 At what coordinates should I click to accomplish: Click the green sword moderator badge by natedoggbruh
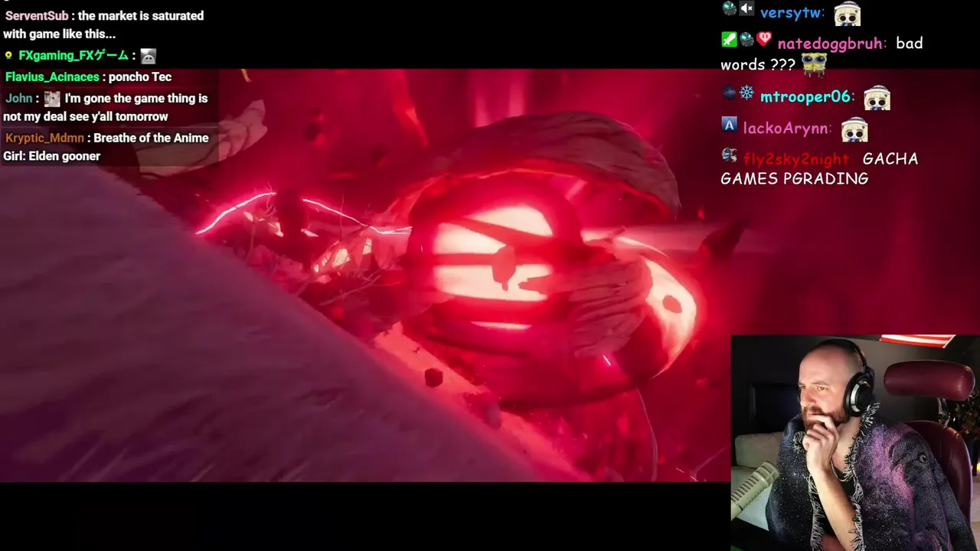pyautogui.click(x=729, y=39)
